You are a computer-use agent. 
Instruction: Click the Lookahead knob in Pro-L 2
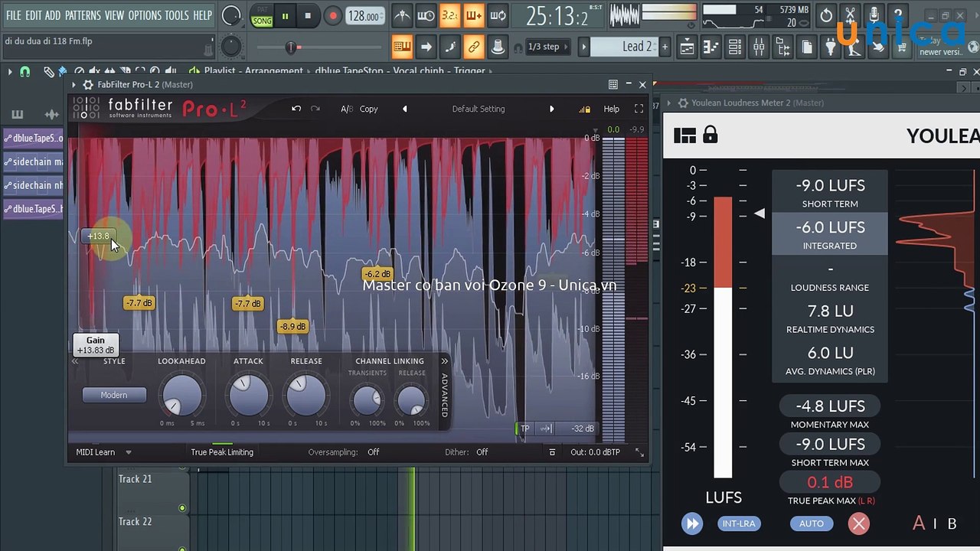tap(182, 396)
